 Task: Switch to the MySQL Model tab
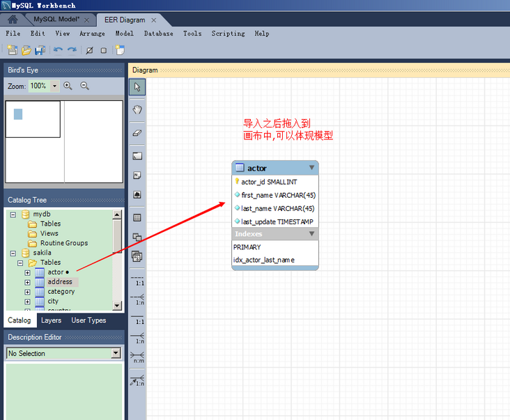[x=56, y=20]
